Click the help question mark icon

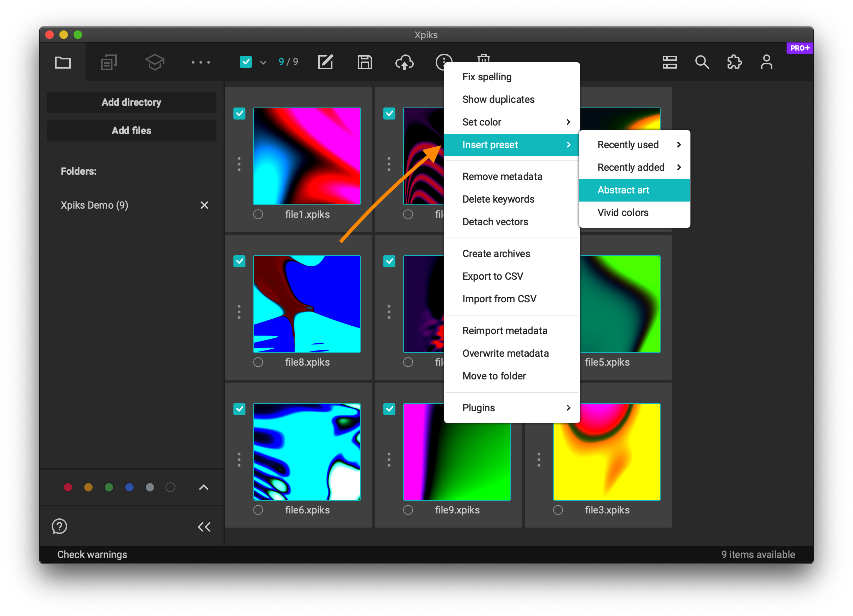(x=59, y=527)
